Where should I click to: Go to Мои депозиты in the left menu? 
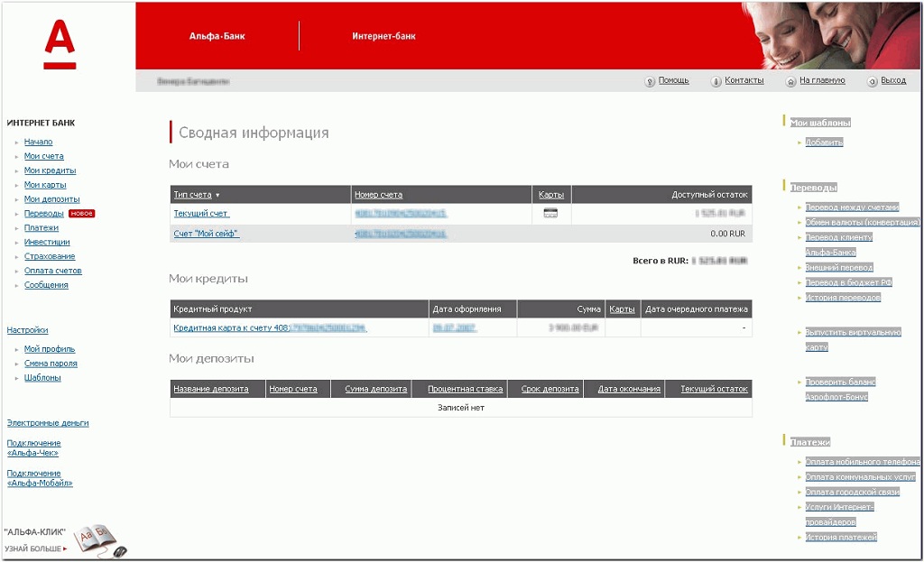[51, 199]
